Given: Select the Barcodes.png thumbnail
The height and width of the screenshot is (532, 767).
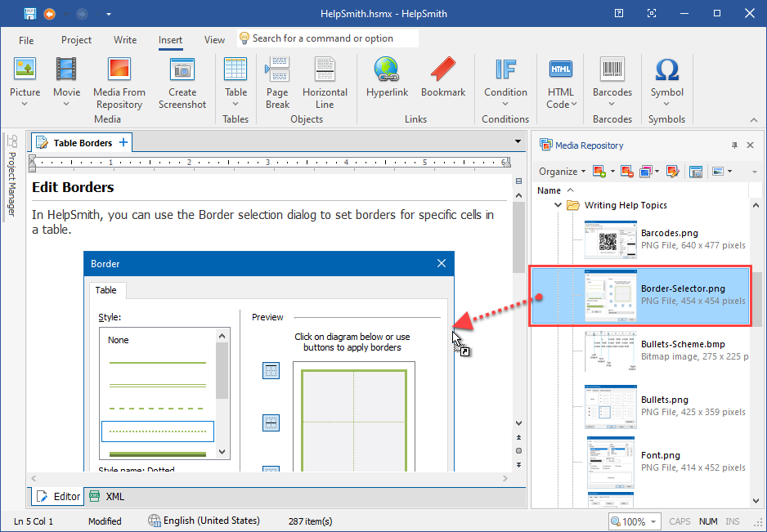Looking at the screenshot, I should [611, 239].
